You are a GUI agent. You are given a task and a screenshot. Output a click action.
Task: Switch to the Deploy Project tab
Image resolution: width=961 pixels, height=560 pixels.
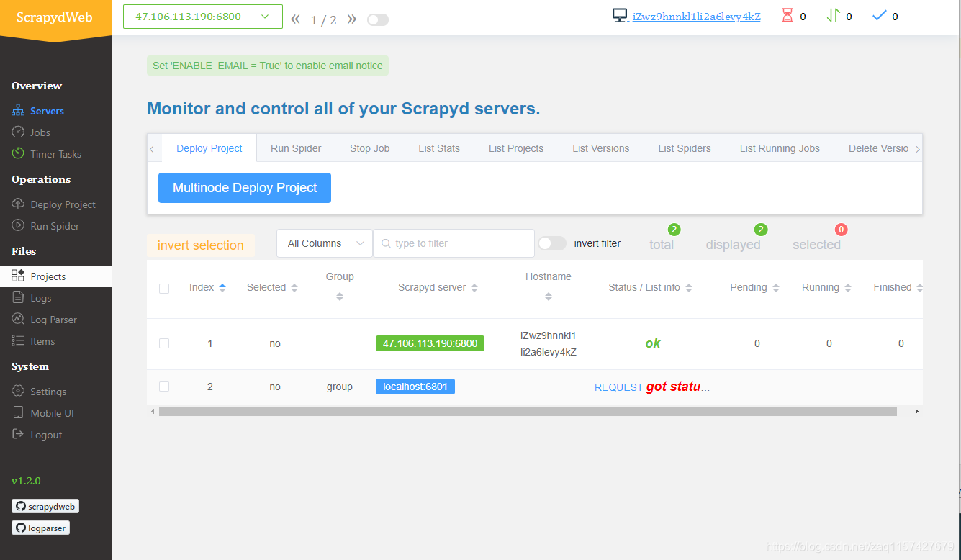click(x=209, y=148)
